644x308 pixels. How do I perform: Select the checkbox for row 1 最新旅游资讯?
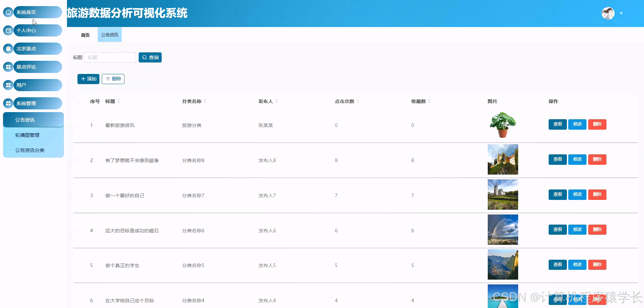(x=77, y=125)
